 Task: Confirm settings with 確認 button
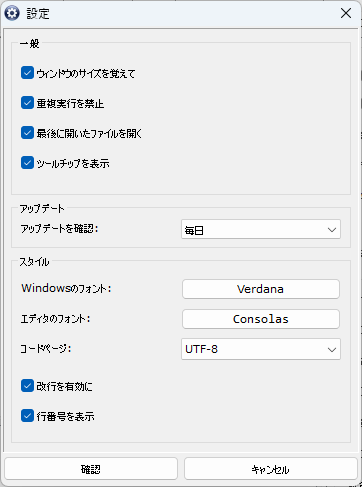point(91,469)
